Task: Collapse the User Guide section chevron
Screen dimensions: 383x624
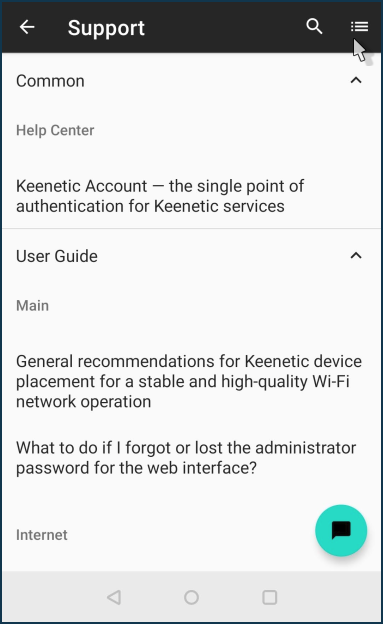Action: click(356, 255)
